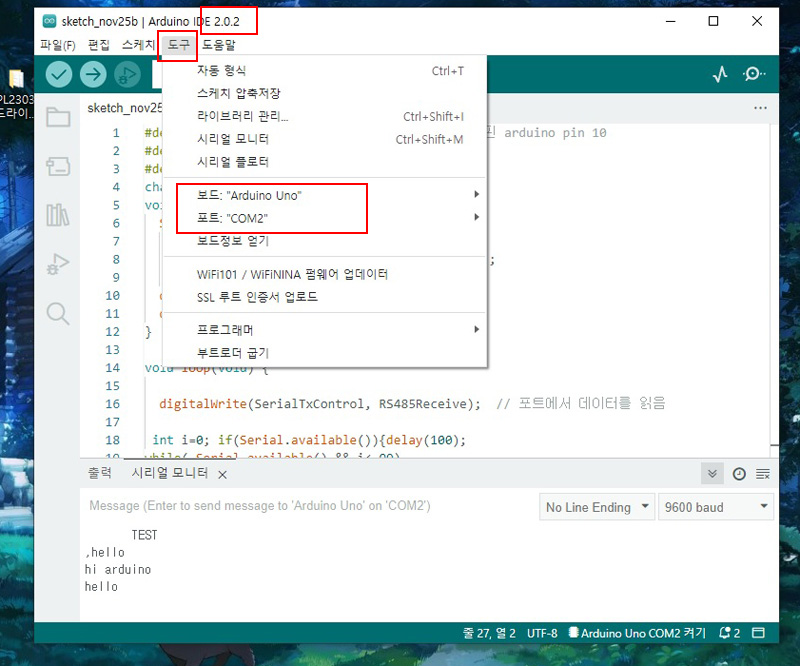This screenshot has height=666, width=800.
Task: Select SSL 루트 인증서 업로드
Action: click(324, 297)
